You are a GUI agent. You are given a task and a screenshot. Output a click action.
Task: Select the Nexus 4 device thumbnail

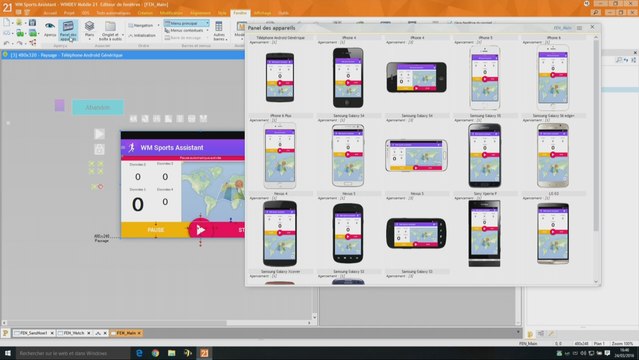point(280,233)
